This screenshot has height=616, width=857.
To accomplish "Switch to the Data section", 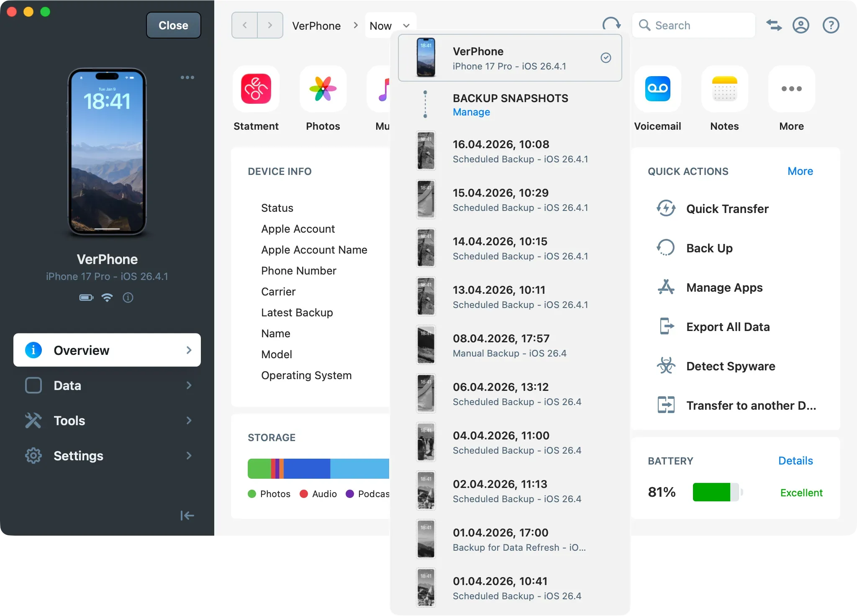I will (x=107, y=385).
